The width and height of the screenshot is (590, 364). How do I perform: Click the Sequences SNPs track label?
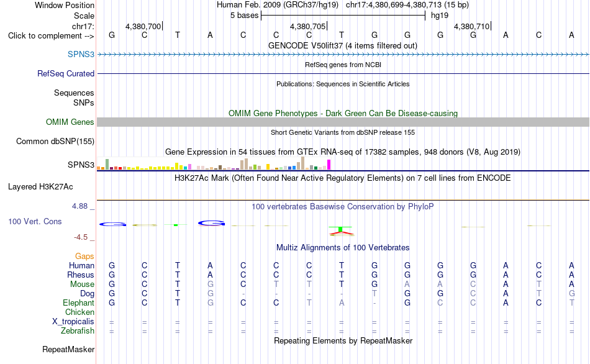coord(74,98)
